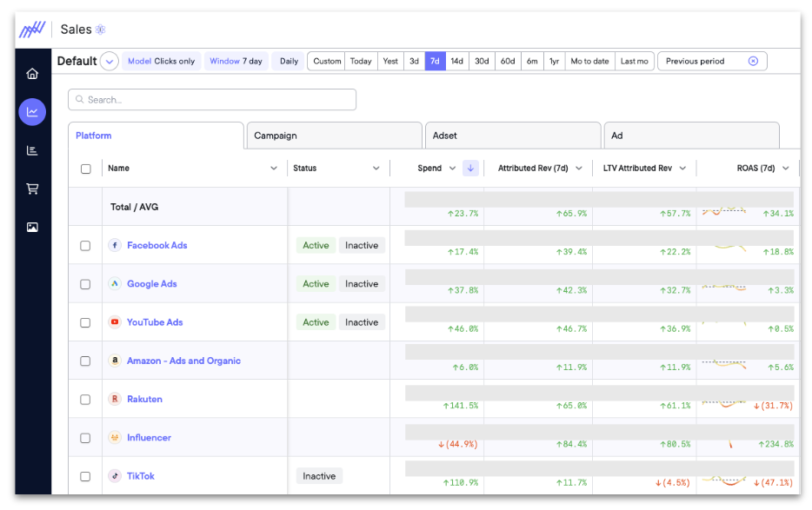Click the blue sort arrow in Spend column
812x510 pixels.
[470, 169]
